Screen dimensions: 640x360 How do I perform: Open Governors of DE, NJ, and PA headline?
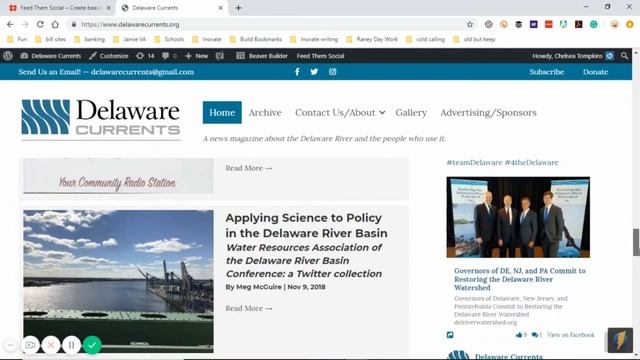coord(520,279)
